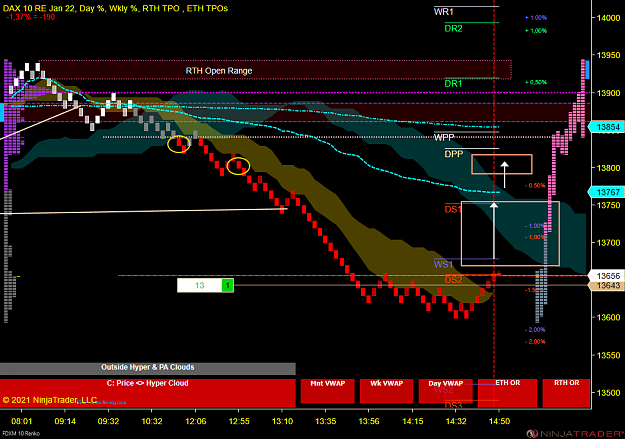Click the ETH OR indicator panel
Image resolution: width=625 pixels, height=439 pixels.
(507, 393)
